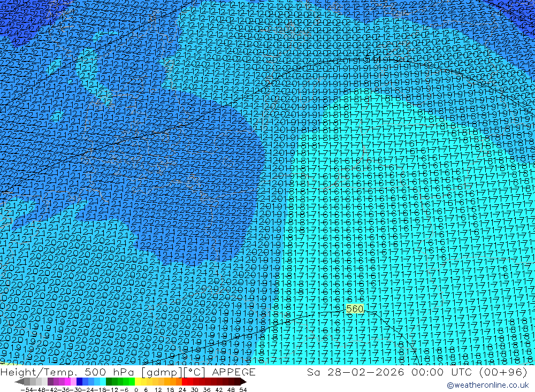
Task: Select the dark green swatch near -12
Action: coord(109,382)
